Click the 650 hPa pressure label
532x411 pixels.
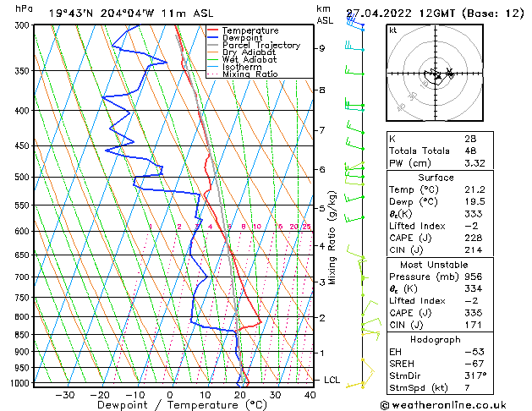(24, 255)
